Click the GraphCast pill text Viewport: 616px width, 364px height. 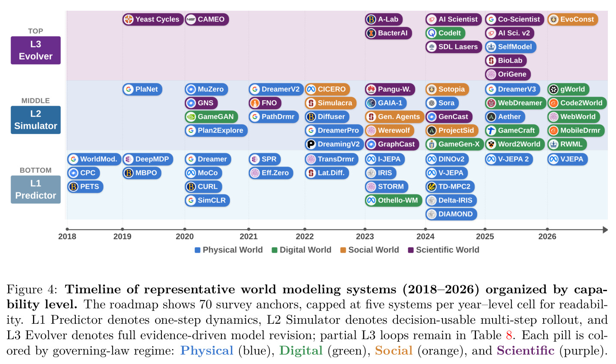tap(396, 144)
